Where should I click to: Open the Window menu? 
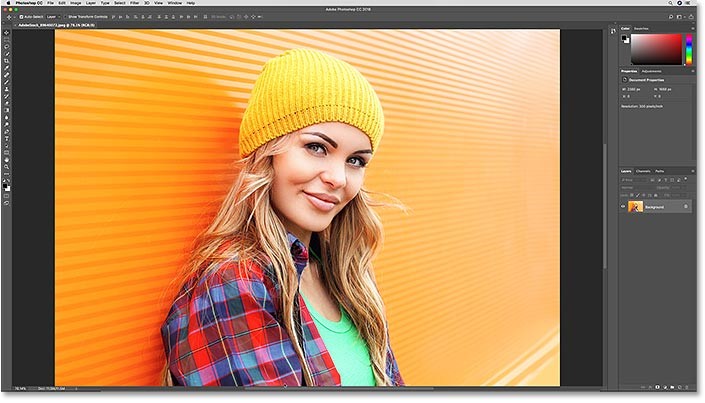(x=175, y=3)
